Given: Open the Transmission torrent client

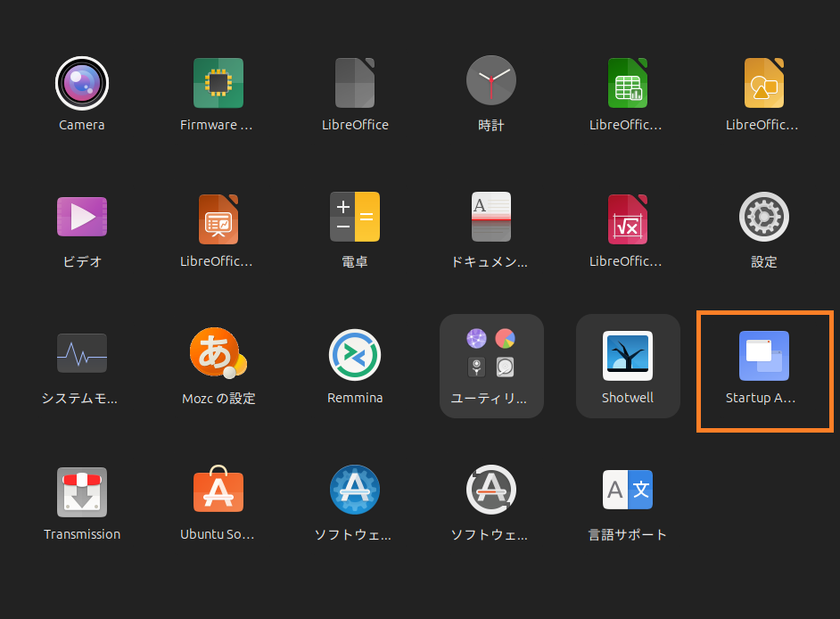Looking at the screenshot, I should 82,492.
